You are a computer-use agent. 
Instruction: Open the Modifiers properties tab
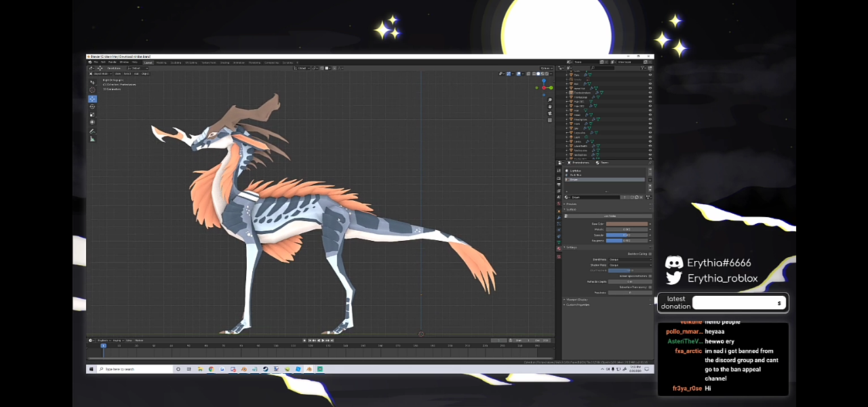point(559,217)
